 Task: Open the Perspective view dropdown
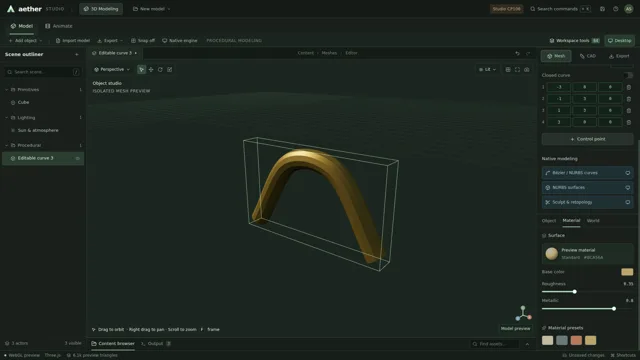(x=112, y=70)
